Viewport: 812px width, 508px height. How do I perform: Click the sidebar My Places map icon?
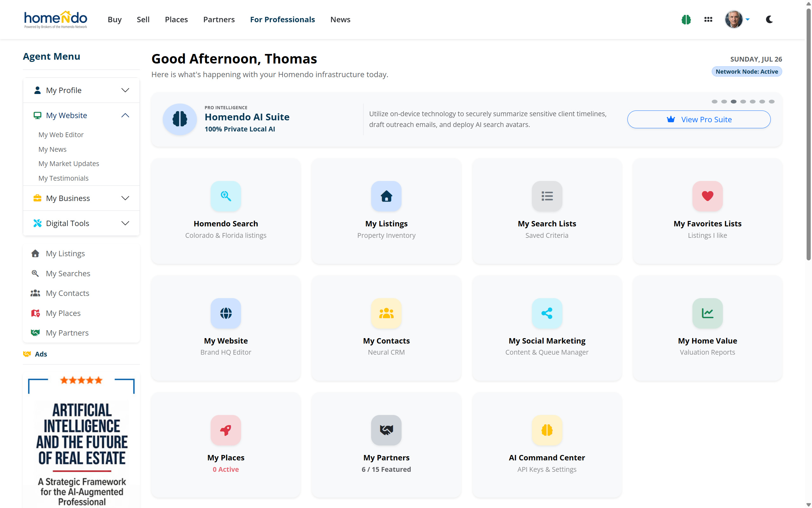point(35,313)
